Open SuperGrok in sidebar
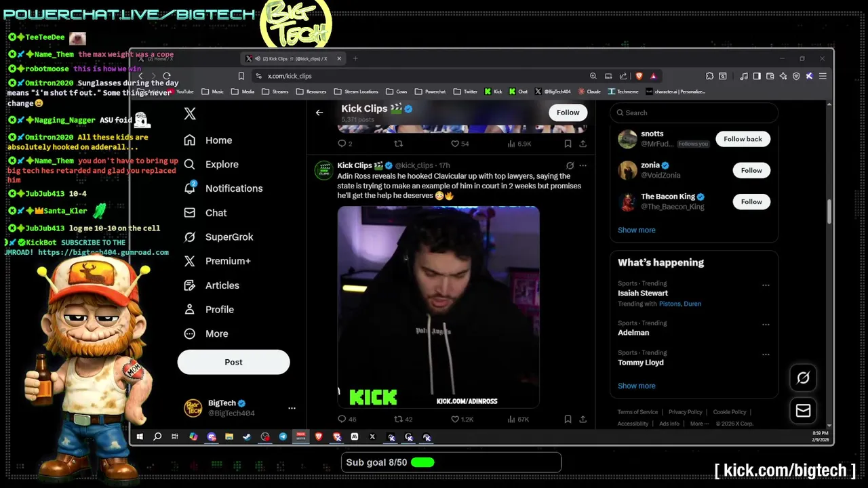Viewport: 868px width, 488px height. pos(218,237)
